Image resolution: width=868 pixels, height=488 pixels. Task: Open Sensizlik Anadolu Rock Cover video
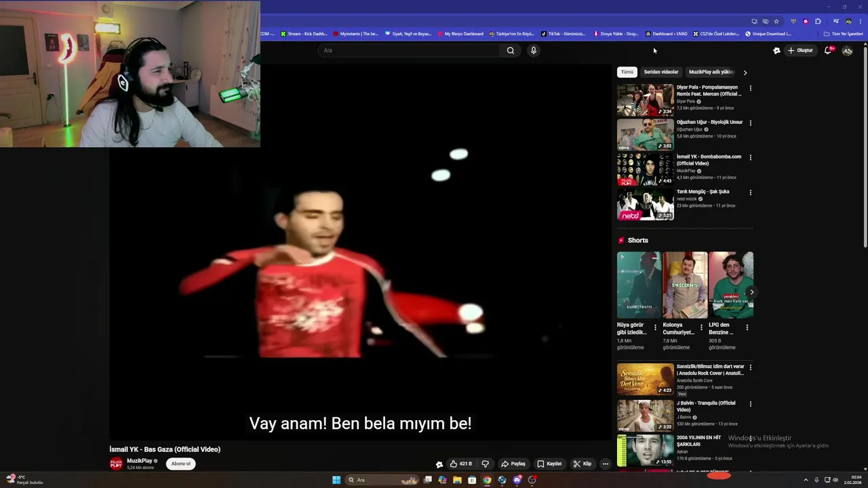(x=645, y=380)
